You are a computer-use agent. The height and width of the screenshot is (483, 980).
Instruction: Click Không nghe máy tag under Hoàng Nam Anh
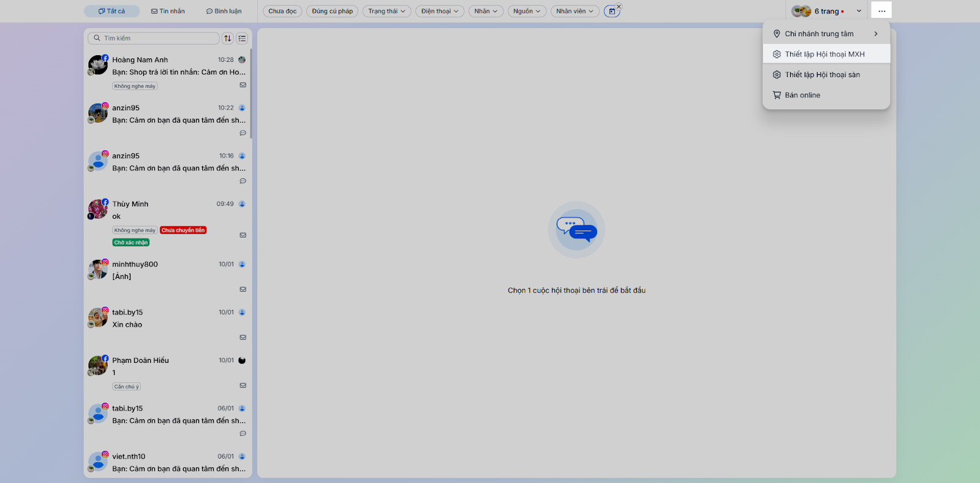135,86
